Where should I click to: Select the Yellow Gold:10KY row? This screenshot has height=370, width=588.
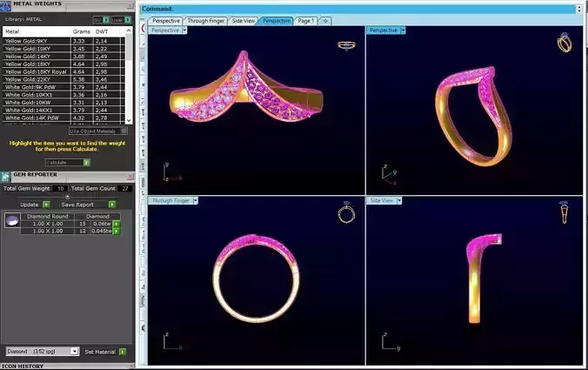63,49
